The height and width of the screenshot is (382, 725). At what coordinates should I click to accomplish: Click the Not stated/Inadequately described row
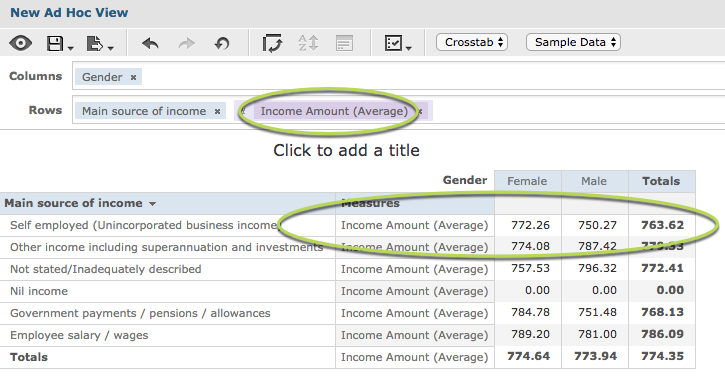pyautogui.click(x=105, y=269)
